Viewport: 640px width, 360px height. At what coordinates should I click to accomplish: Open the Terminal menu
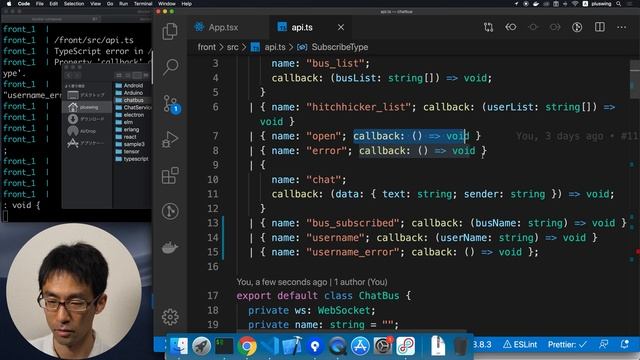click(143, 4)
